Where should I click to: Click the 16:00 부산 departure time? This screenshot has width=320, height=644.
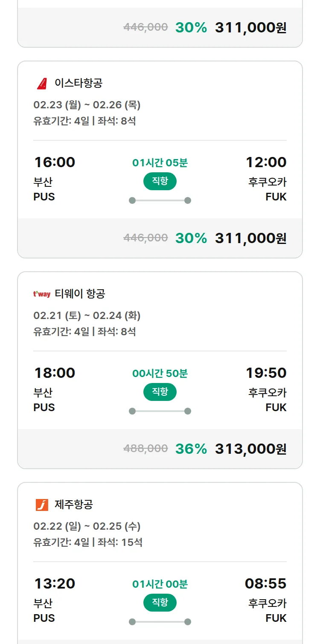[x=55, y=162]
